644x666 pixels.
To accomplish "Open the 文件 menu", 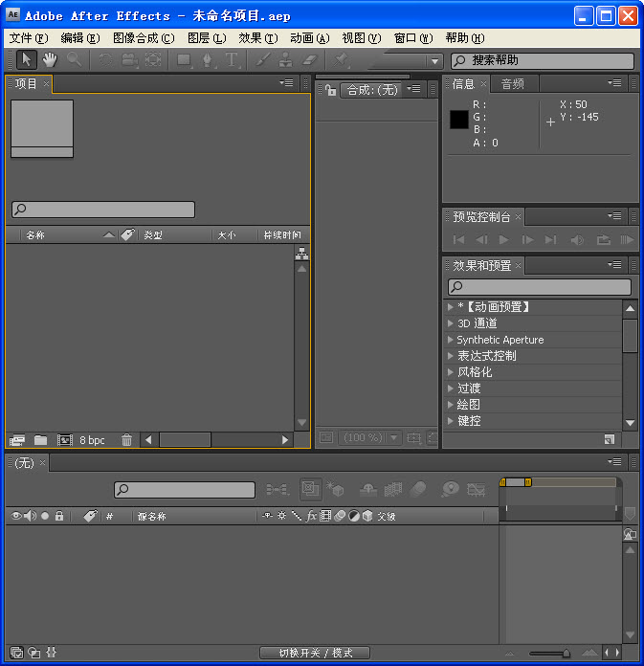I will pos(29,38).
